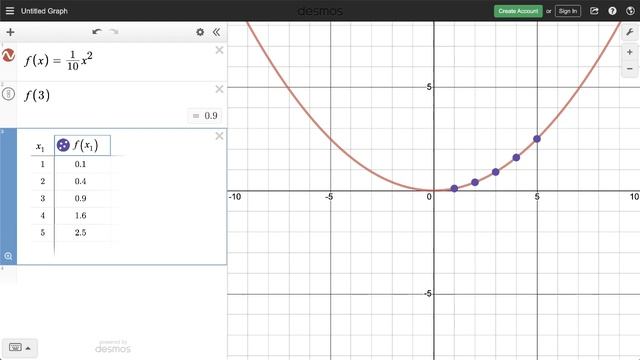
Task: Click the 1.6 table value
Action: [x=80, y=216]
